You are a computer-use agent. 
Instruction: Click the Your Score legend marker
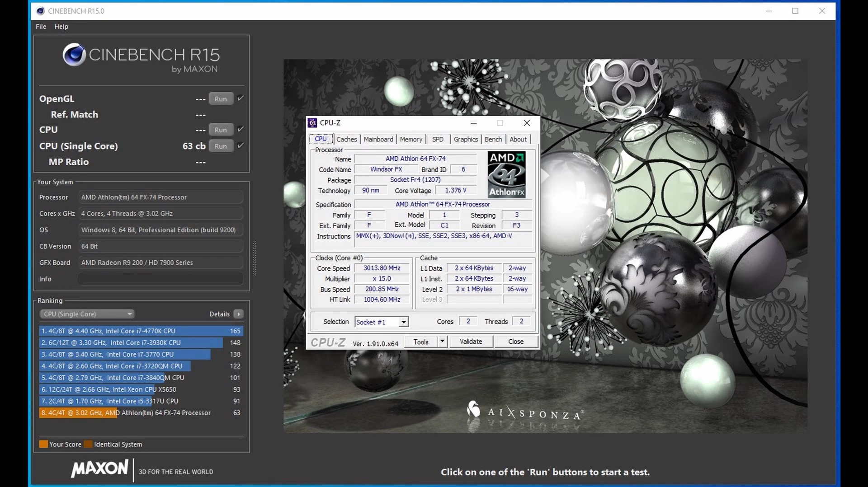[x=43, y=444]
